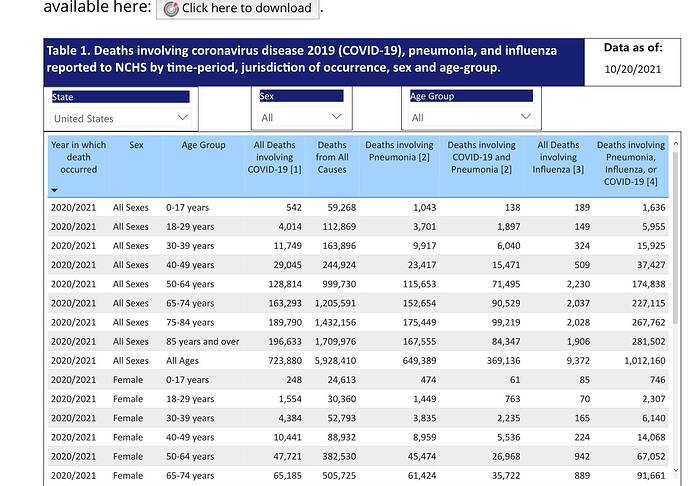Image resolution: width=690 pixels, height=486 pixels.
Task: Click '2020/2021' in the 0-17 All Sexes row
Action: point(73,207)
